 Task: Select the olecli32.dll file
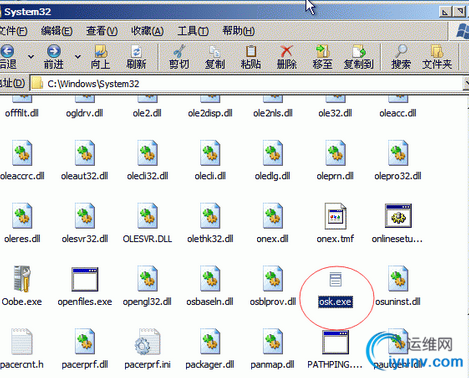pos(147,161)
